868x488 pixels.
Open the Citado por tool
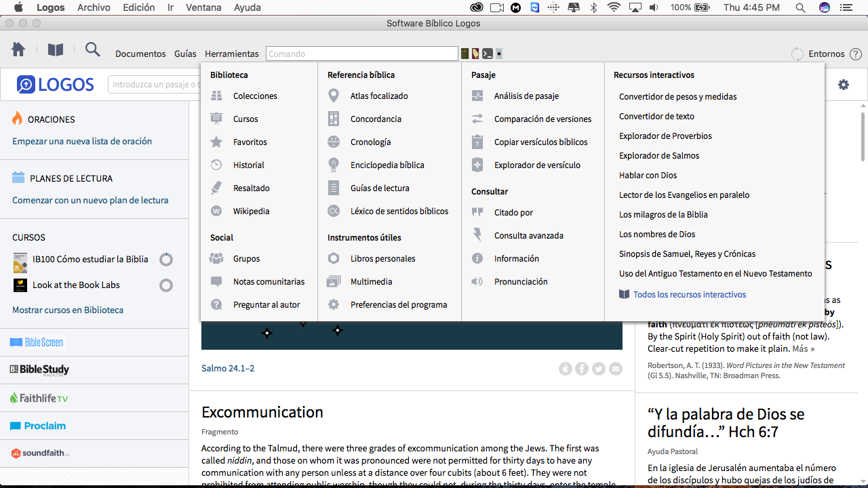513,213
